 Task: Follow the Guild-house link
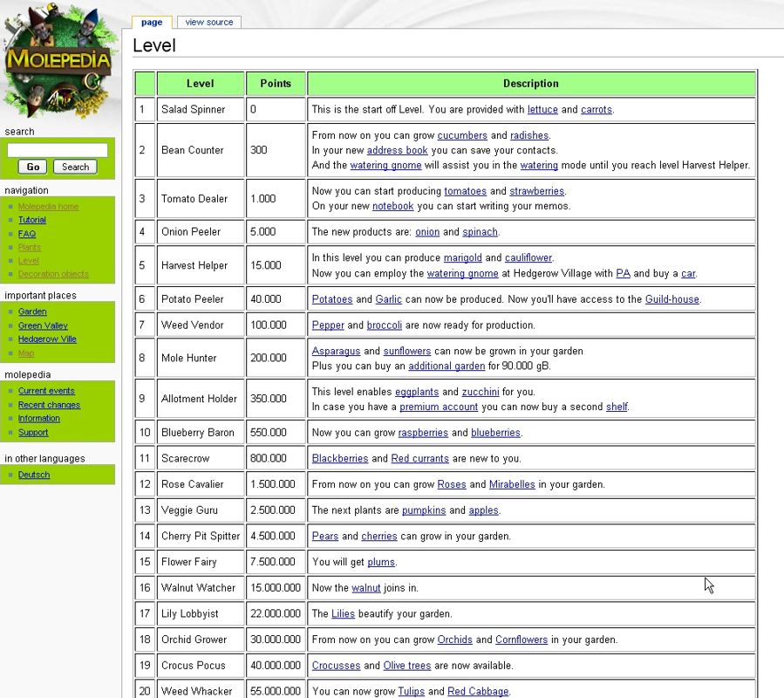tap(672, 299)
